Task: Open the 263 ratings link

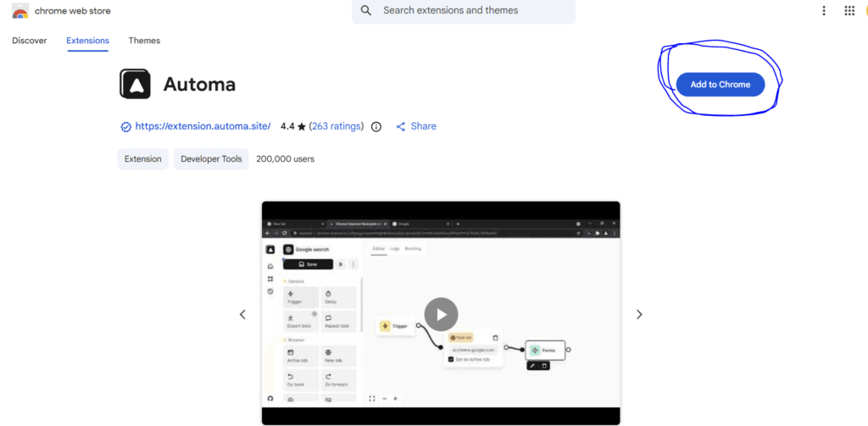Action: 337,126
